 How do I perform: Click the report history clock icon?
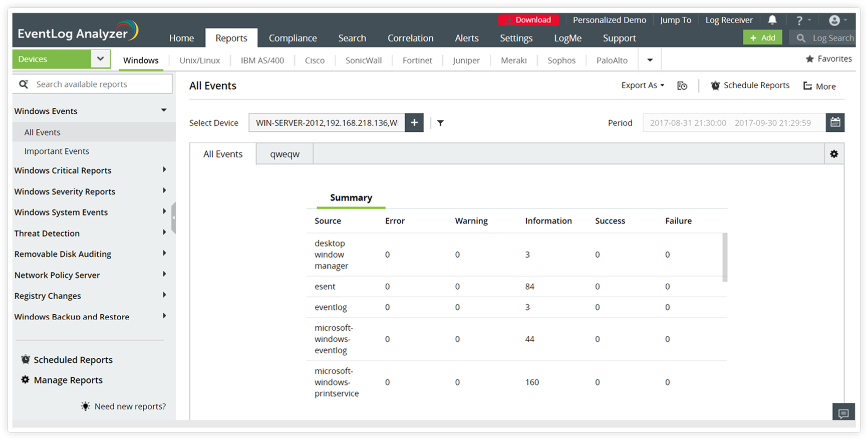click(682, 86)
